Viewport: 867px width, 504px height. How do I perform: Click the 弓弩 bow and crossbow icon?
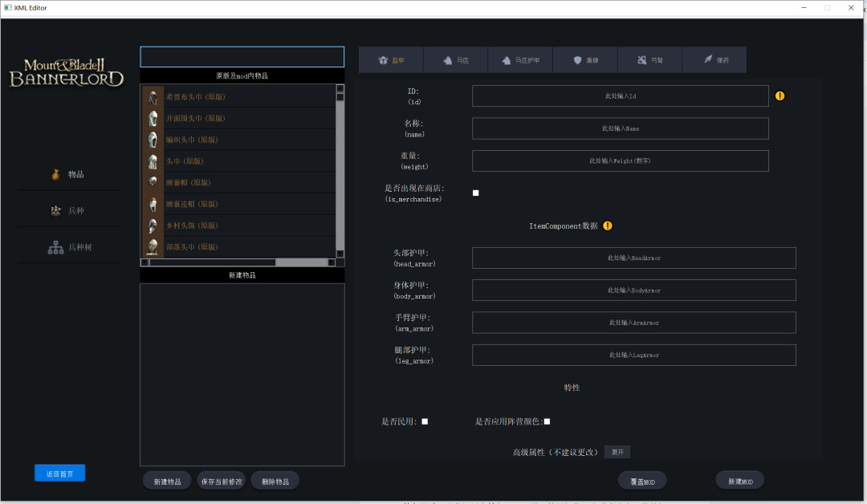pyautogui.click(x=642, y=60)
